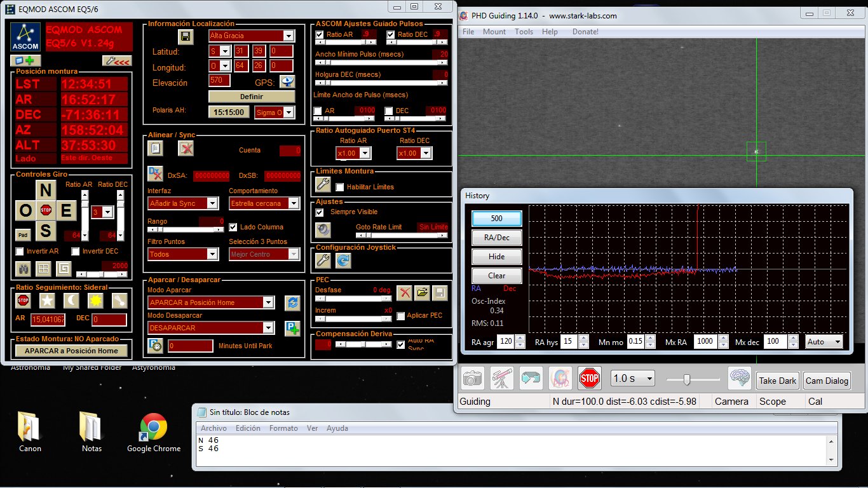The height and width of the screenshot is (488, 868).
Task: Click the red STOP icon in PHD Guiding
Action: click(x=590, y=378)
